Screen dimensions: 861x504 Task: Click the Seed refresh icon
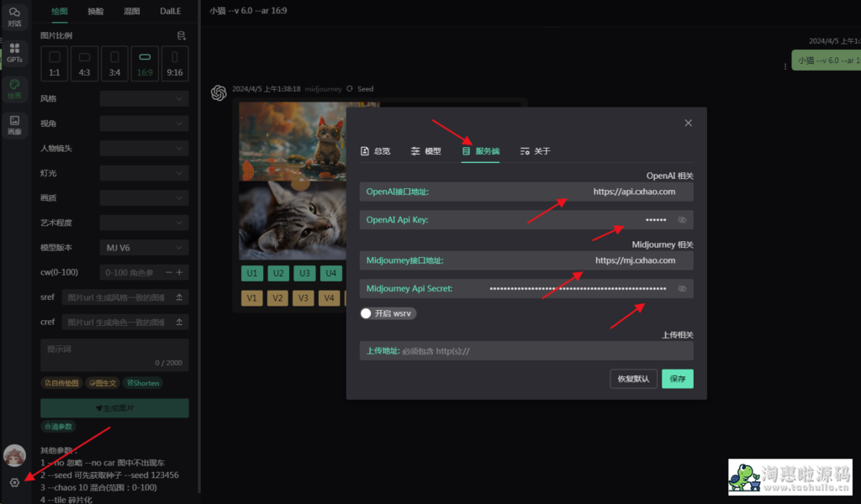349,89
